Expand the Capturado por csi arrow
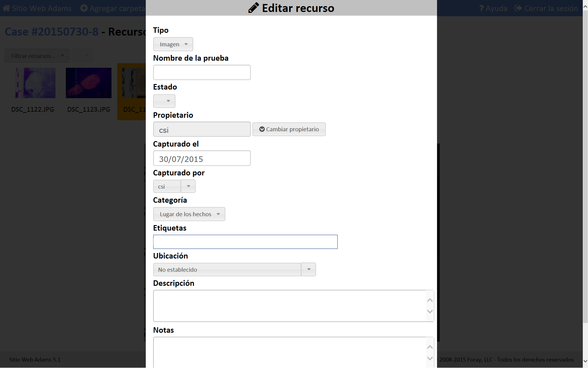588x368 pixels. coord(188,186)
